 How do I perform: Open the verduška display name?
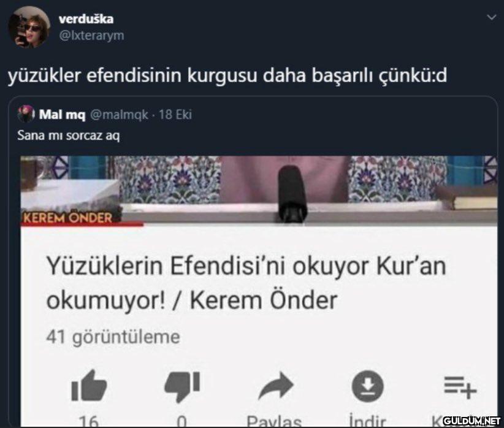pos(86,19)
